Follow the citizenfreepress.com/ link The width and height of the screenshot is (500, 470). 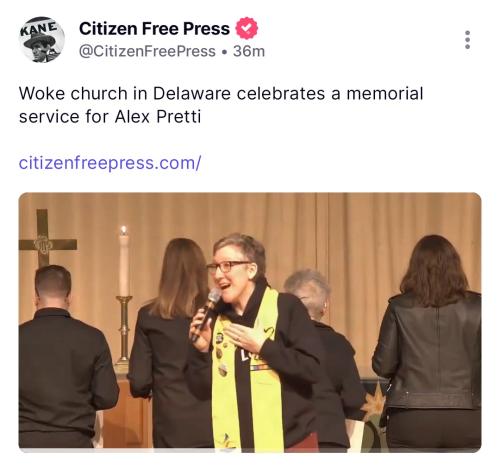click(x=110, y=163)
